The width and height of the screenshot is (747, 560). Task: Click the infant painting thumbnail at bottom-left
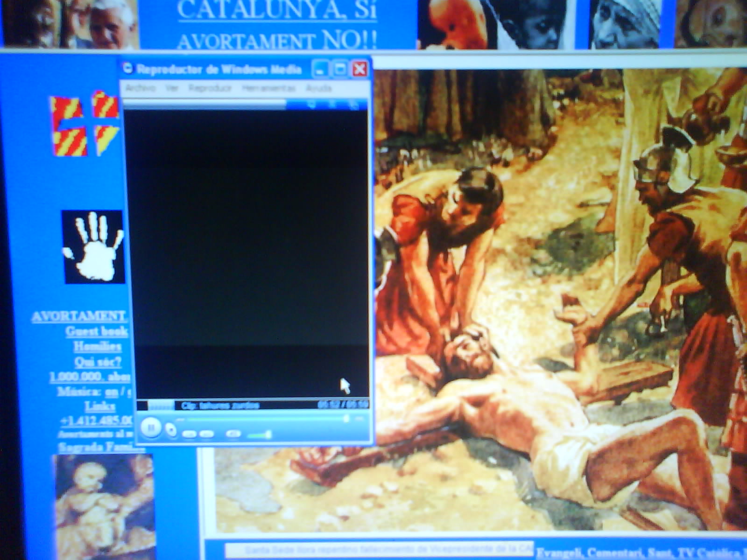click(x=105, y=507)
